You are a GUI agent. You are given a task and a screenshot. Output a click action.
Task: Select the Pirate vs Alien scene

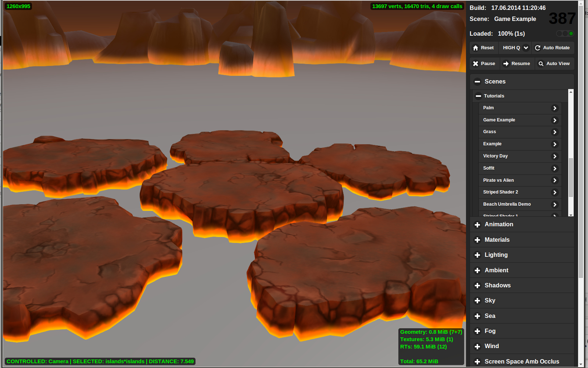498,180
